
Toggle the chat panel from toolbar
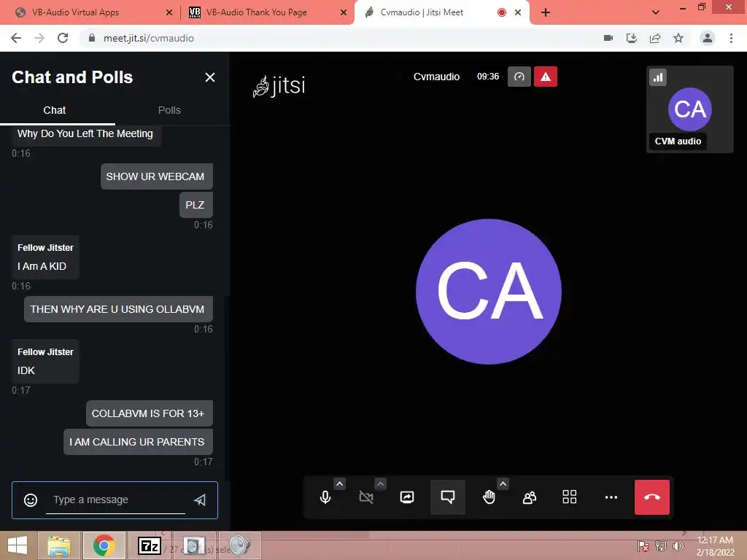click(448, 497)
